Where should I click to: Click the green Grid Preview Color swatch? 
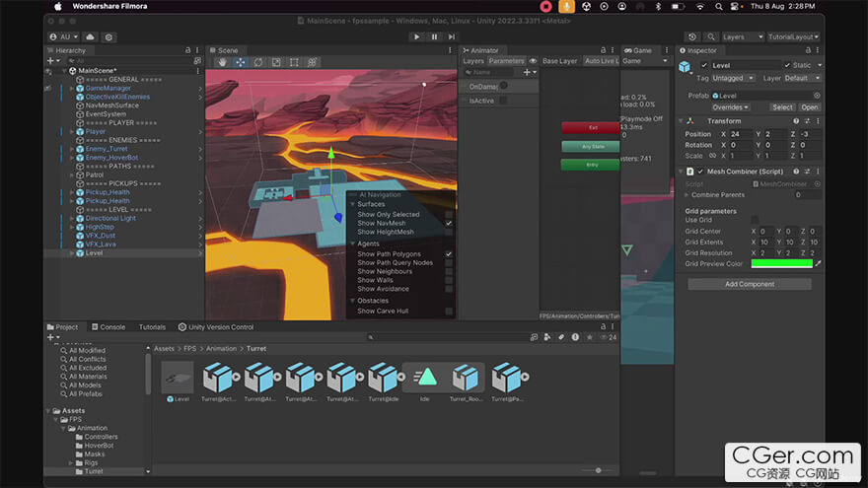(x=781, y=264)
